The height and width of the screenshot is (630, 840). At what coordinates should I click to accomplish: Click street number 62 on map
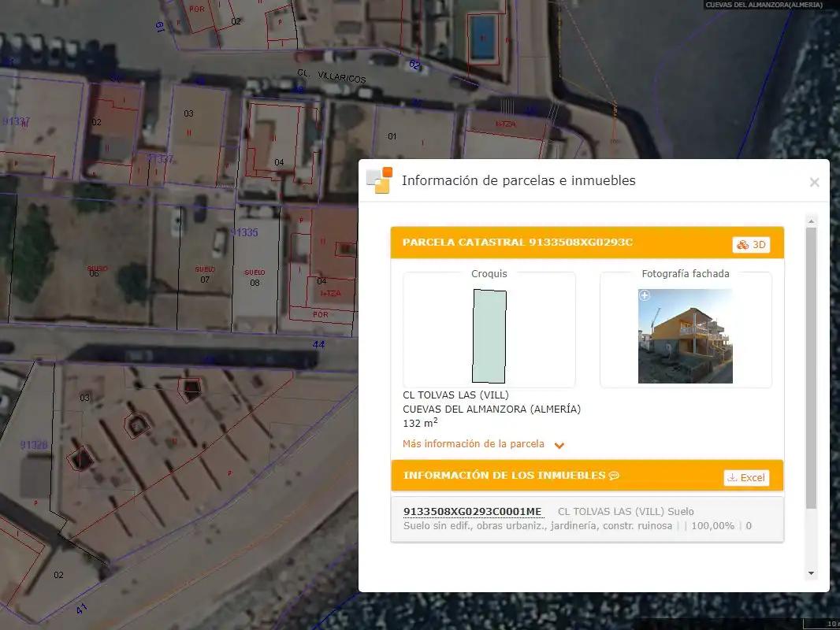(x=414, y=65)
